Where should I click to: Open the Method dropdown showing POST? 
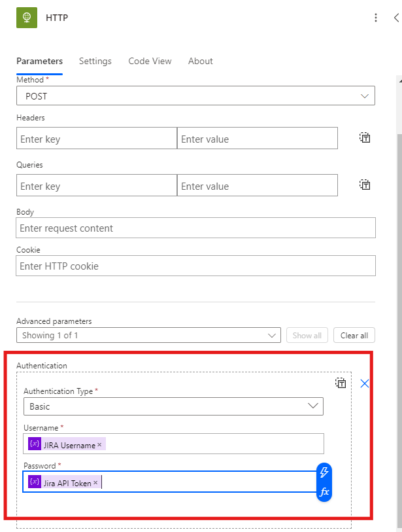coord(196,96)
